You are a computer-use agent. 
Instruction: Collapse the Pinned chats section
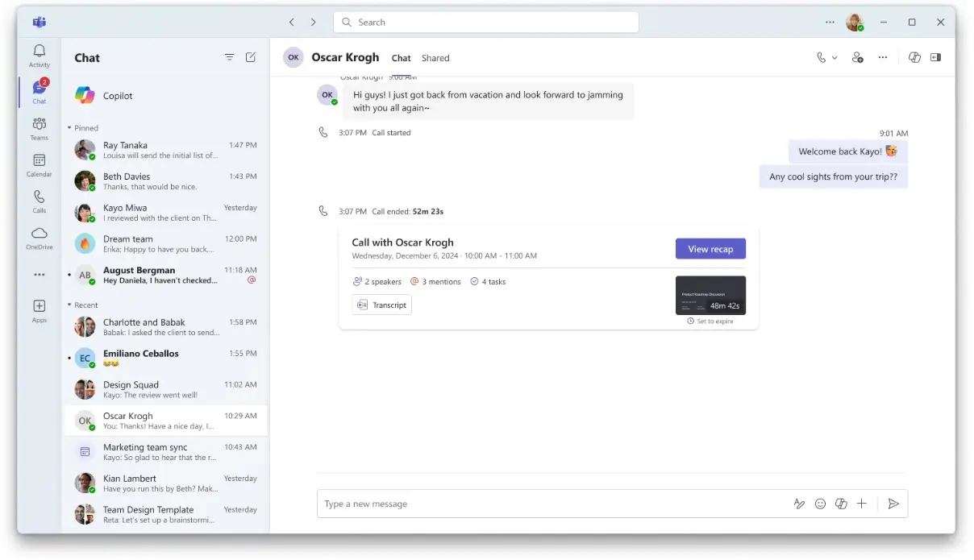coord(70,128)
